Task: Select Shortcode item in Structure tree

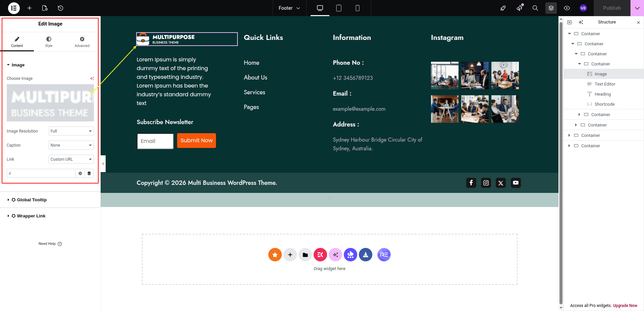Action: (x=604, y=104)
